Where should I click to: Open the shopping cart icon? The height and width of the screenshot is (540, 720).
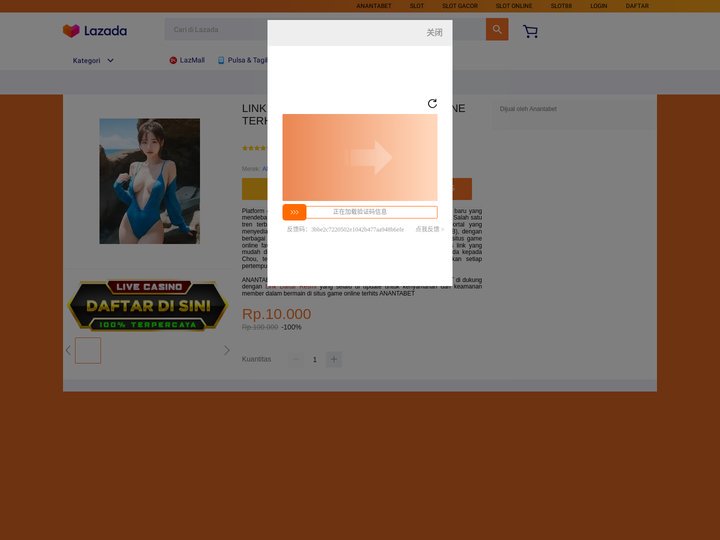(530, 31)
